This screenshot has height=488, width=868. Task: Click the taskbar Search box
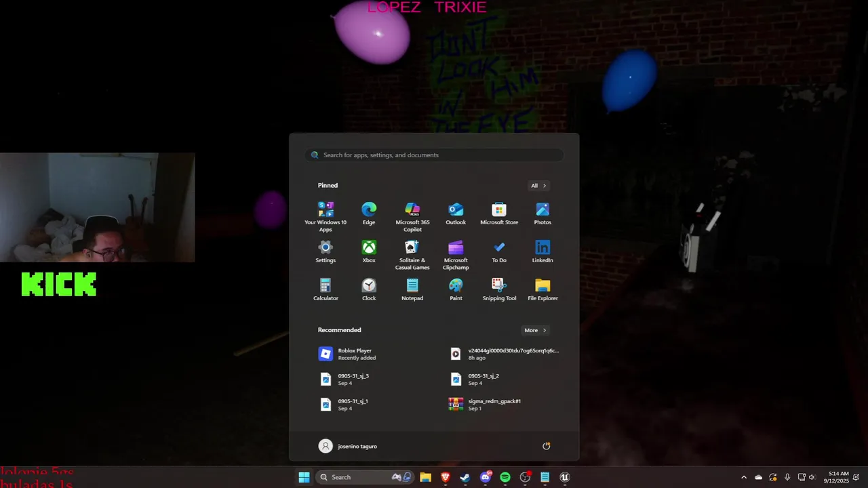pos(365,477)
